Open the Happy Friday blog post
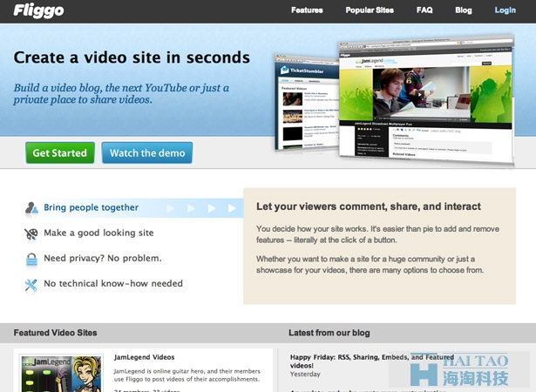Viewport: 536px width, 392px height. click(372, 362)
